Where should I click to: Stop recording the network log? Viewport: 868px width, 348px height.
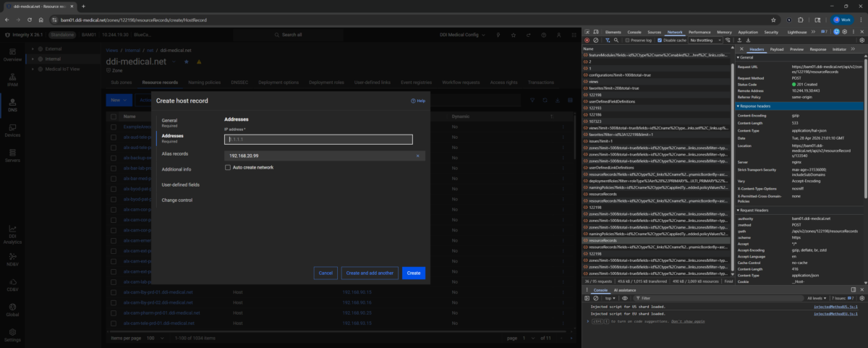(587, 41)
